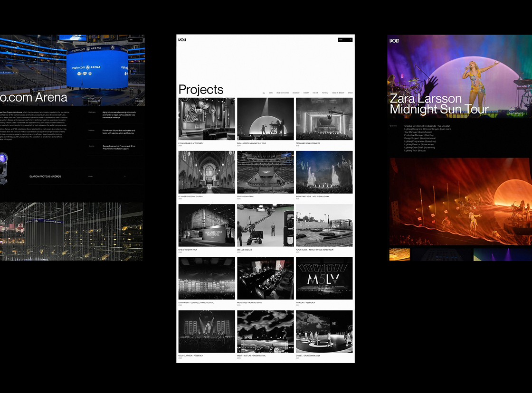Open the CBS Los Angeles studio thumbnail

pos(266,225)
